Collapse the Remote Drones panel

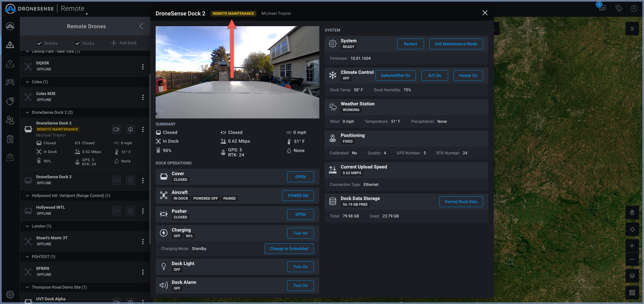pos(141,26)
